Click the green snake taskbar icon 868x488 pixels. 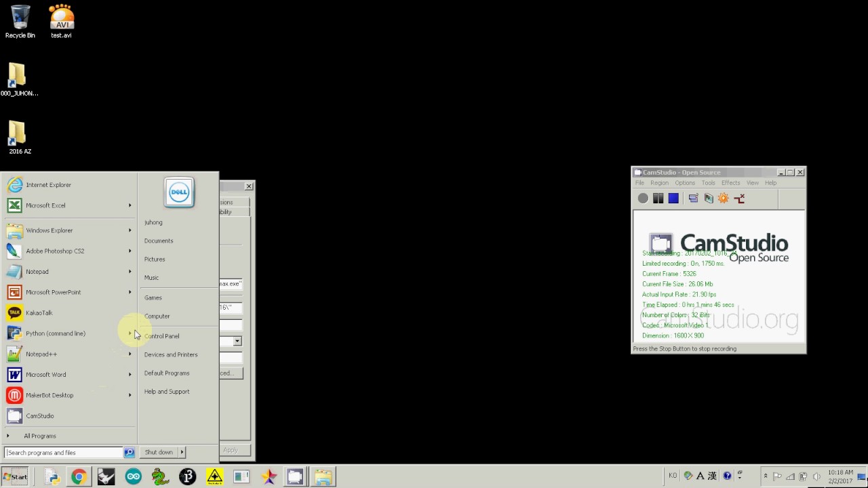pyautogui.click(x=161, y=477)
